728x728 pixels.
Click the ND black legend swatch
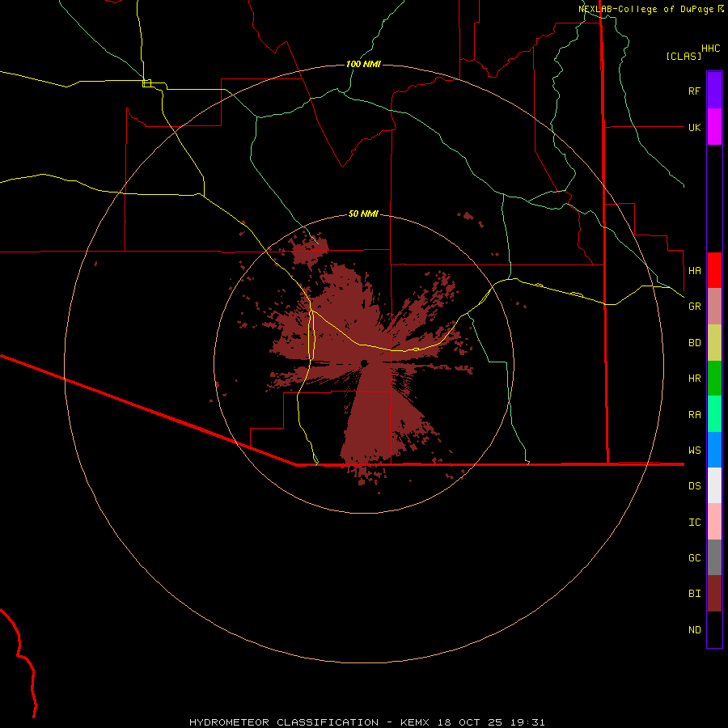[714, 629]
